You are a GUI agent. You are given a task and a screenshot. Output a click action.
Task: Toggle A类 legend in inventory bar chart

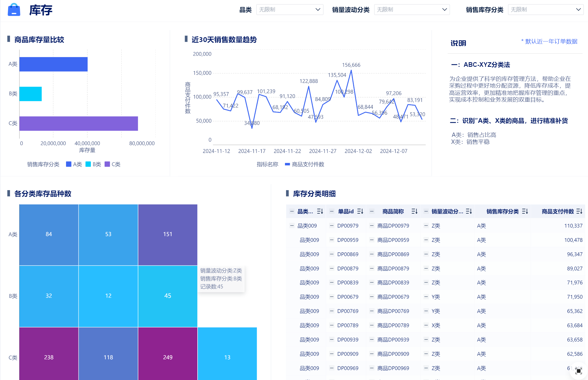coord(74,164)
